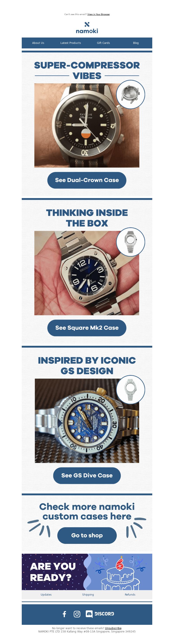The width and height of the screenshot is (174, 644).
Task: Click the Go to shop button
Action: [87, 536]
